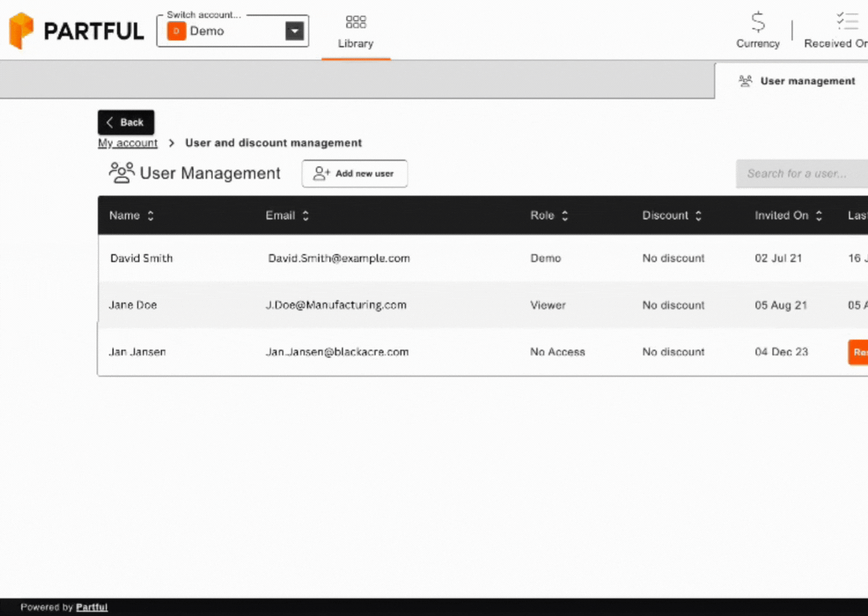
Task: Click the Received Orders checklist icon
Action: pyautogui.click(x=847, y=21)
